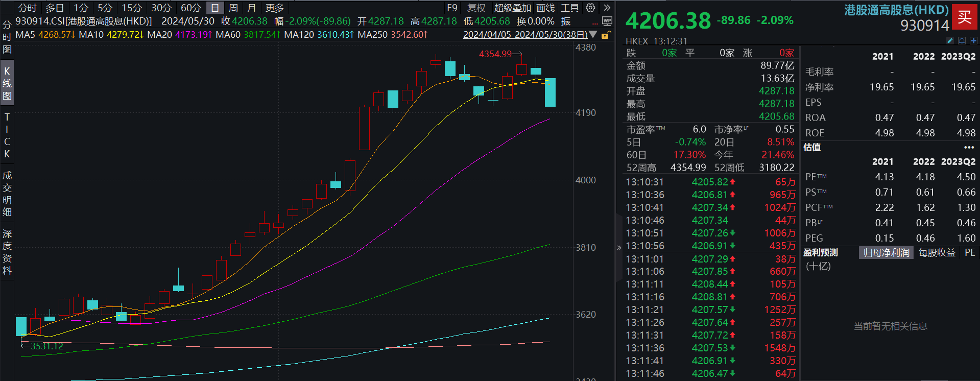980x381 pixels.
Task: Click the WP monitor icon
Action: [x=607, y=21]
